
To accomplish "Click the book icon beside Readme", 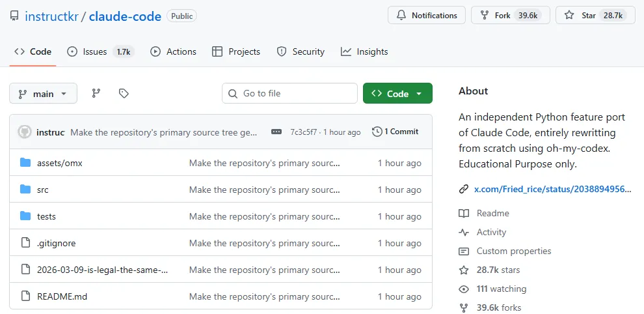I will 464,213.
